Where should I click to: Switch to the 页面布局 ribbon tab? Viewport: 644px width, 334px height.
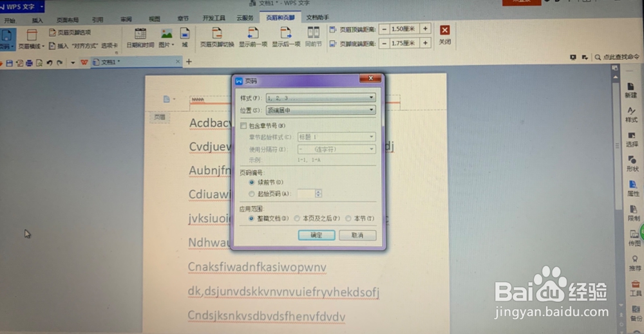(68, 20)
